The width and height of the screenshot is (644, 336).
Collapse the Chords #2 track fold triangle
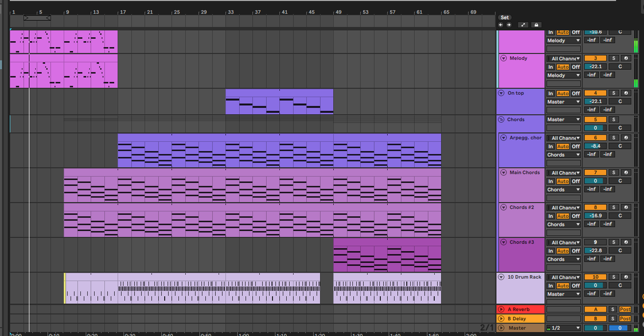point(503,207)
